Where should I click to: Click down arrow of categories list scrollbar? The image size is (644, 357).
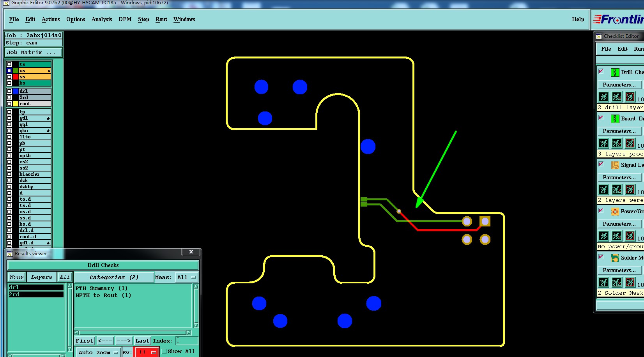(x=196, y=325)
